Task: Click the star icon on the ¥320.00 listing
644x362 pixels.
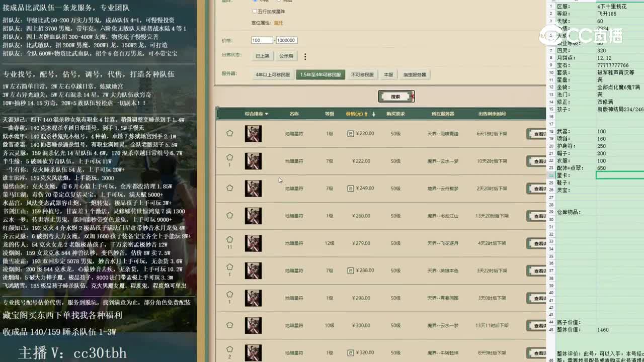Action: [x=229, y=349]
